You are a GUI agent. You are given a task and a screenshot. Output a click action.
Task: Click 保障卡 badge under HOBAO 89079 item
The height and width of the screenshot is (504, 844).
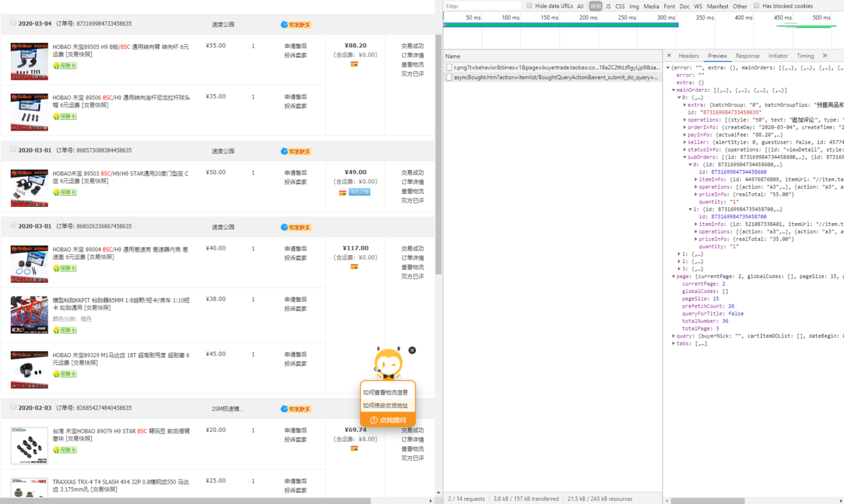pyautogui.click(x=65, y=450)
